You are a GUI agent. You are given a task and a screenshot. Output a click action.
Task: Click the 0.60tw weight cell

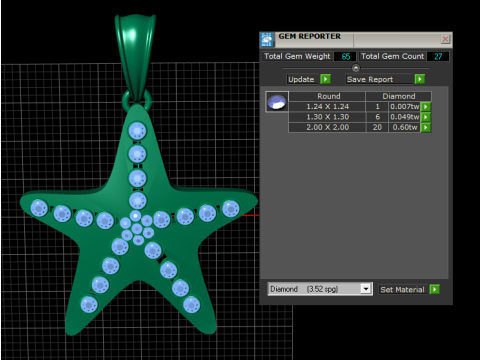pos(404,127)
